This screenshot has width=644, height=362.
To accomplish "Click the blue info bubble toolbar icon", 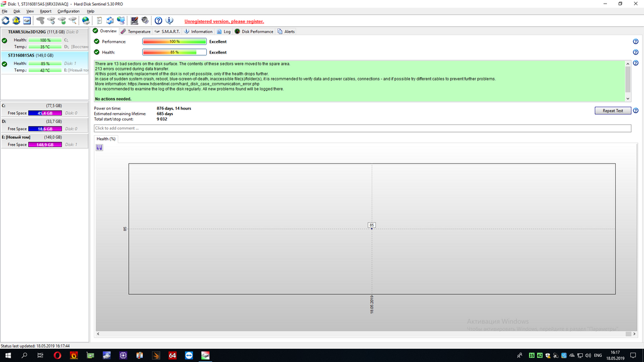I will point(169,21).
